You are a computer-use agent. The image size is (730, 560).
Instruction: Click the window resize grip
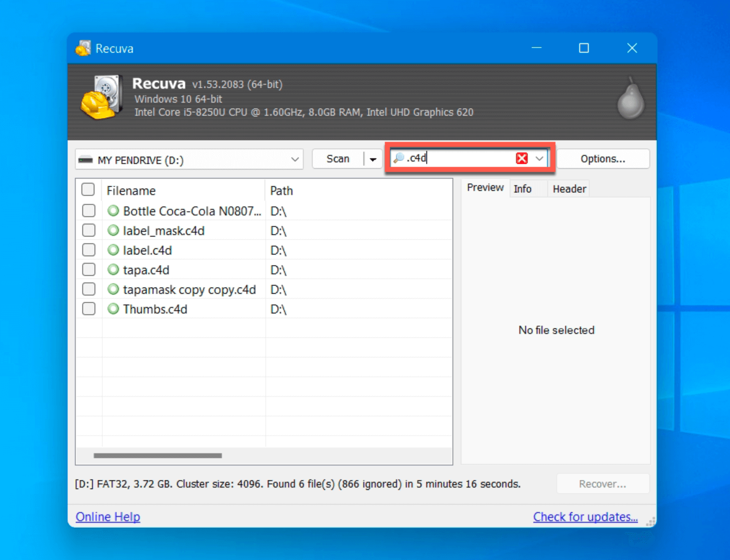[650, 521]
